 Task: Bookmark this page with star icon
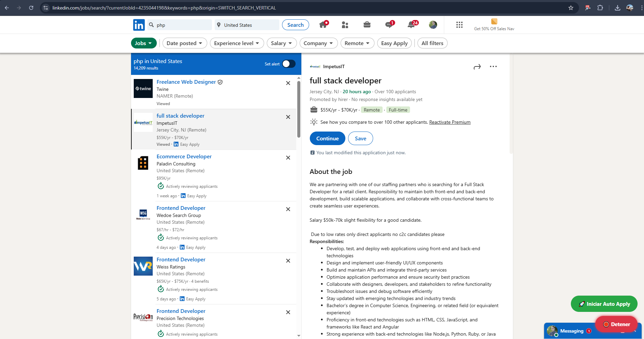coord(571,8)
